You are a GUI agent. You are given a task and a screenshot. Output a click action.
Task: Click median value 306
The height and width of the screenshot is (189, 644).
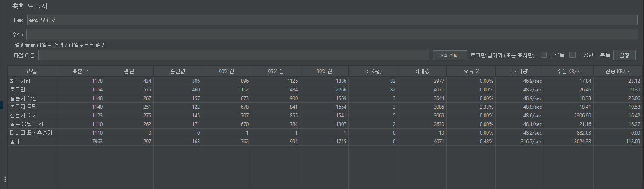click(196, 81)
